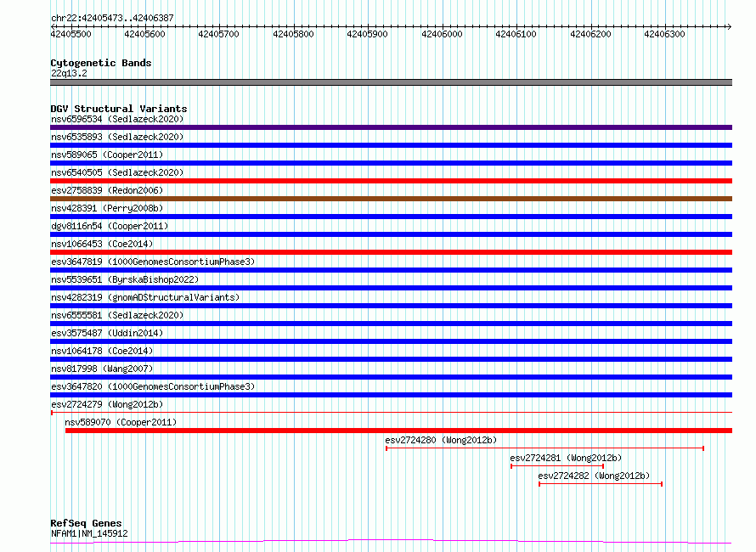Click the 22q13.2 cytogenetic band bar
This screenshot has width=756, height=552.
(x=391, y=82)
